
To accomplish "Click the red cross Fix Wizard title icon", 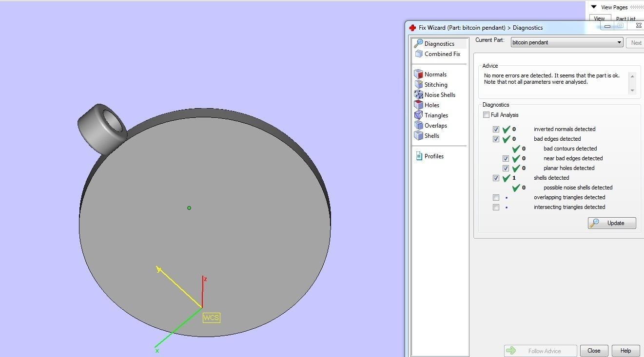I will point(412,28).
